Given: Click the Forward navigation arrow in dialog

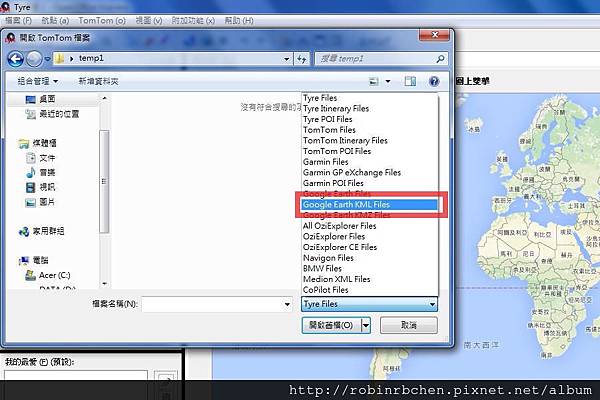Looking at the screenshot, I should [x=34, y=59].
